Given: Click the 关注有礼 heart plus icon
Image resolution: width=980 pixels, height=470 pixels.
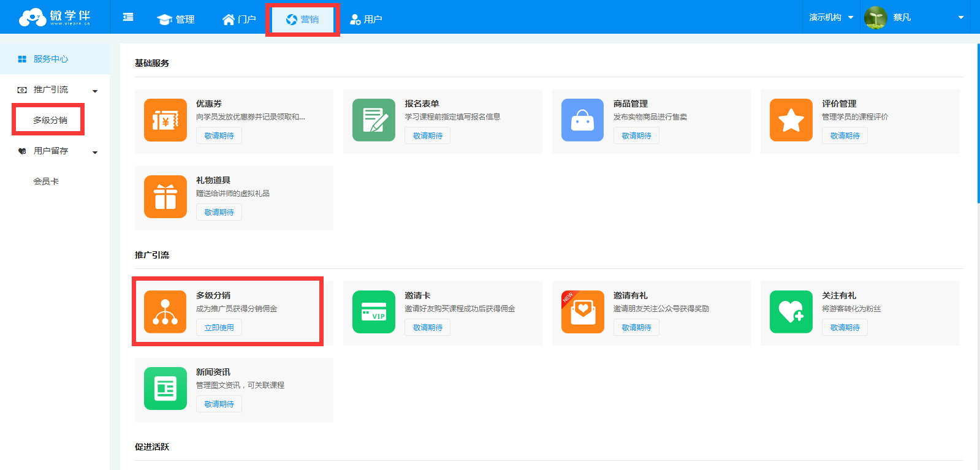Looking at the screenshot, I should pyautogui.click(x=791, y=312).
